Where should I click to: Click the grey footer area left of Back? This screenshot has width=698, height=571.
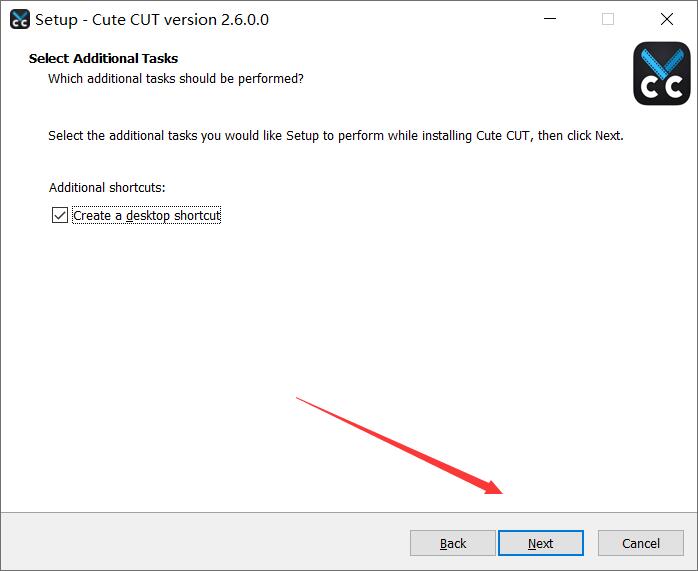click(200, 542)
